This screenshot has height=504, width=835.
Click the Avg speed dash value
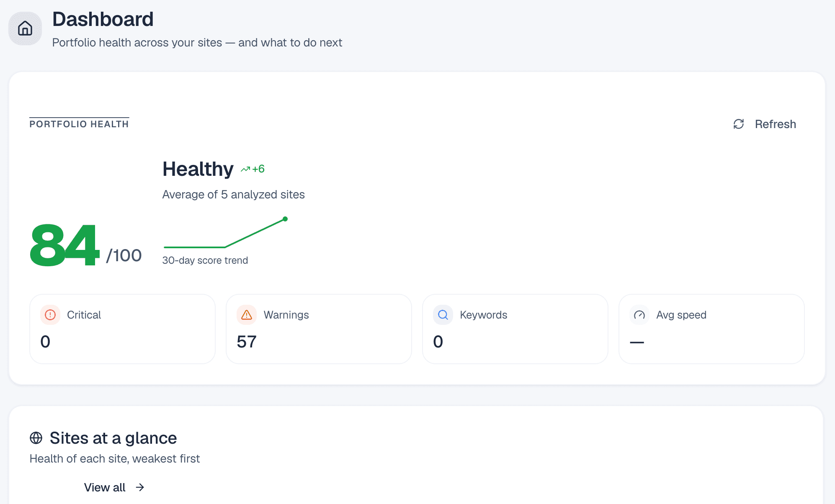click(637, 342)
